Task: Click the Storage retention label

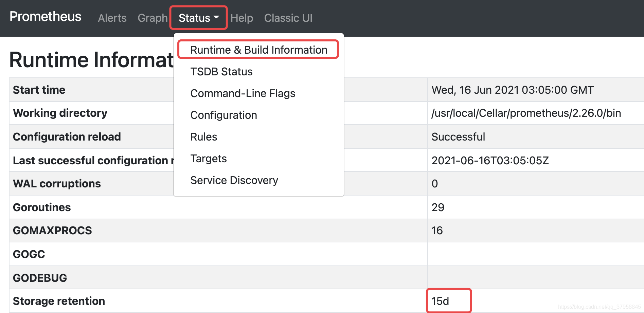Action: tap(59, 301)
